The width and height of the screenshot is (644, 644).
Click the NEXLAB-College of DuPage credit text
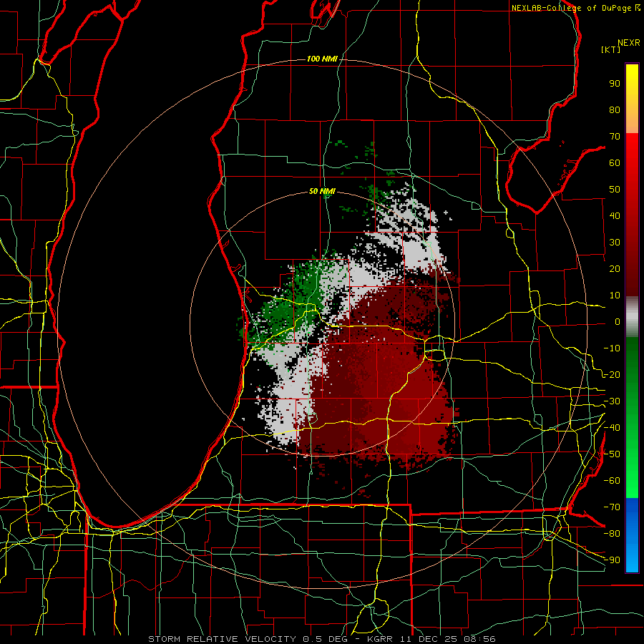pyautogui.click(x=571, y=8)
